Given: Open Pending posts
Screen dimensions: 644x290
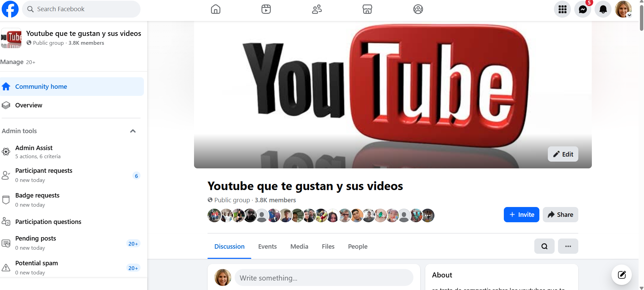Looking at the screenshot, I should point(72,243).
